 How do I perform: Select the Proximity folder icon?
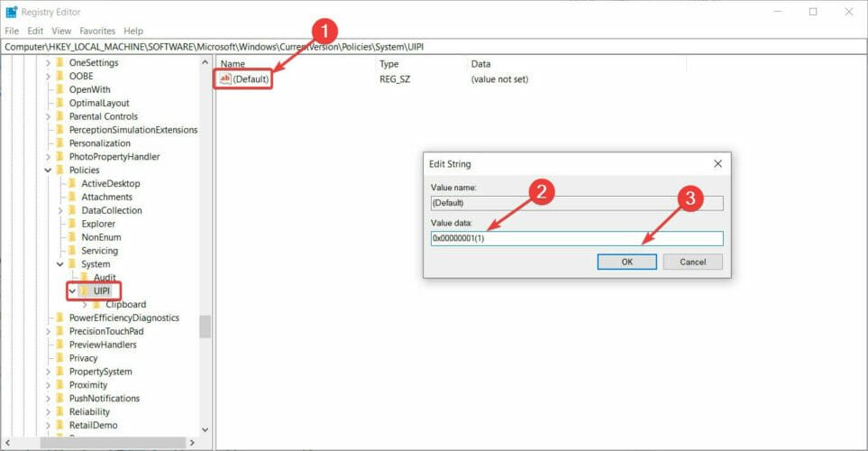coord(59,385)
